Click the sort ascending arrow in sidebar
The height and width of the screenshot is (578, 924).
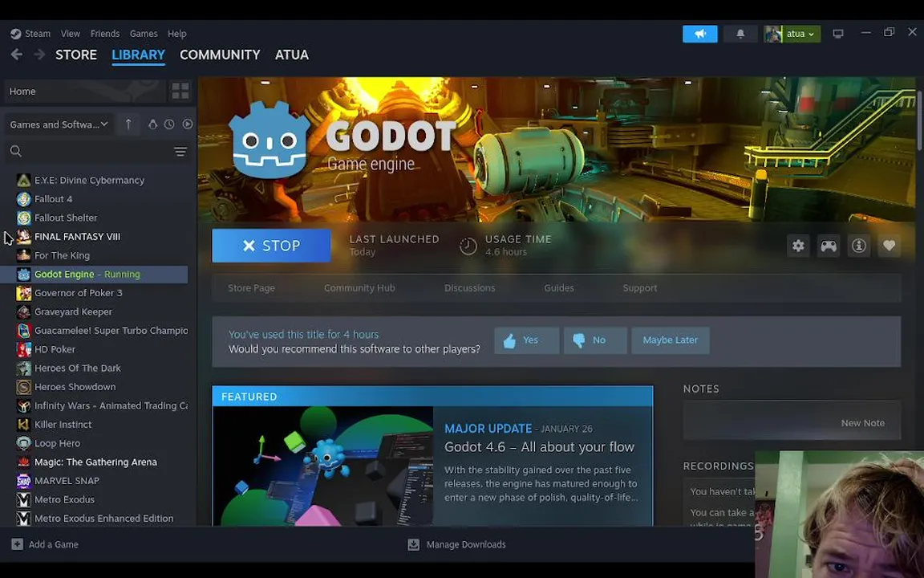coord(128,124)
